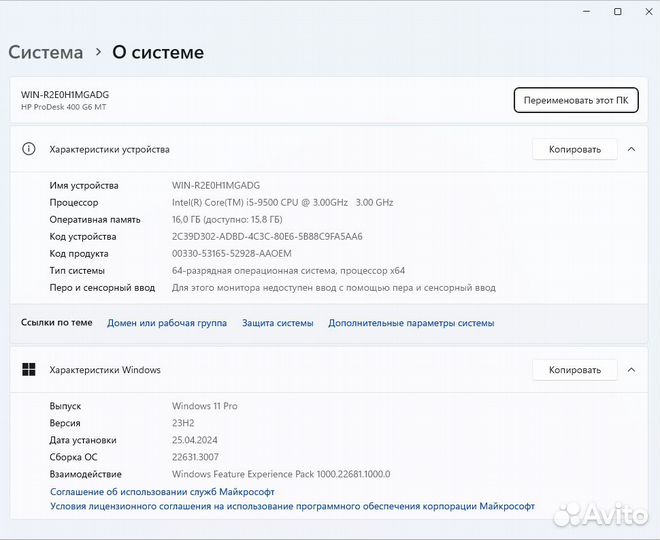The height and width of the screenshot is (540, 660).
Task: Select the install date 25.04.2024
Action: [194, 440]
